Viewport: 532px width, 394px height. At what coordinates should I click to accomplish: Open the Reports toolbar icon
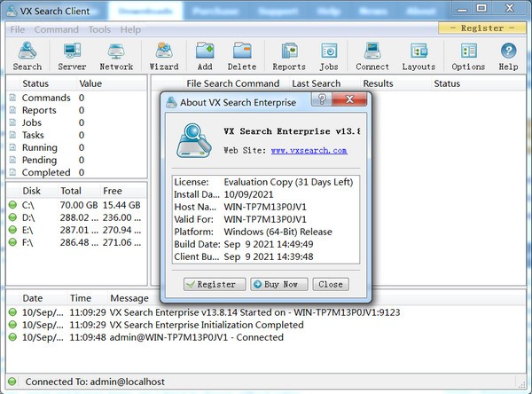click(289, 55)
